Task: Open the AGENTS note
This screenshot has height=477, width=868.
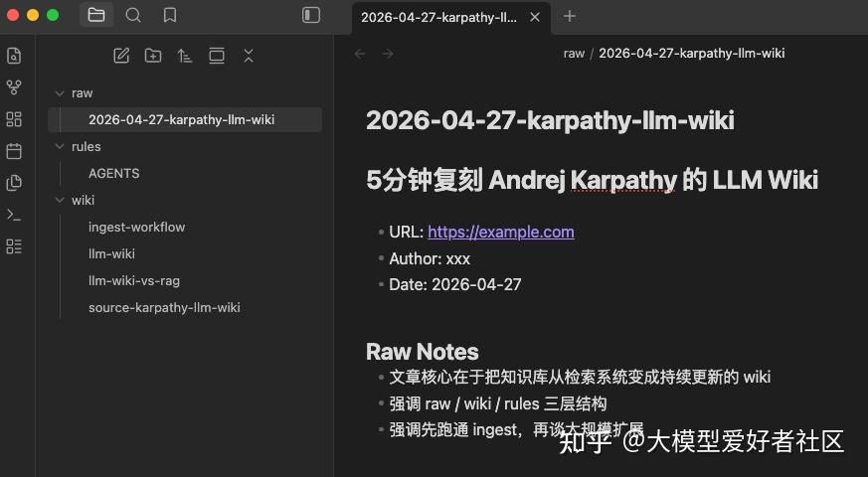Action: (114, 173)
